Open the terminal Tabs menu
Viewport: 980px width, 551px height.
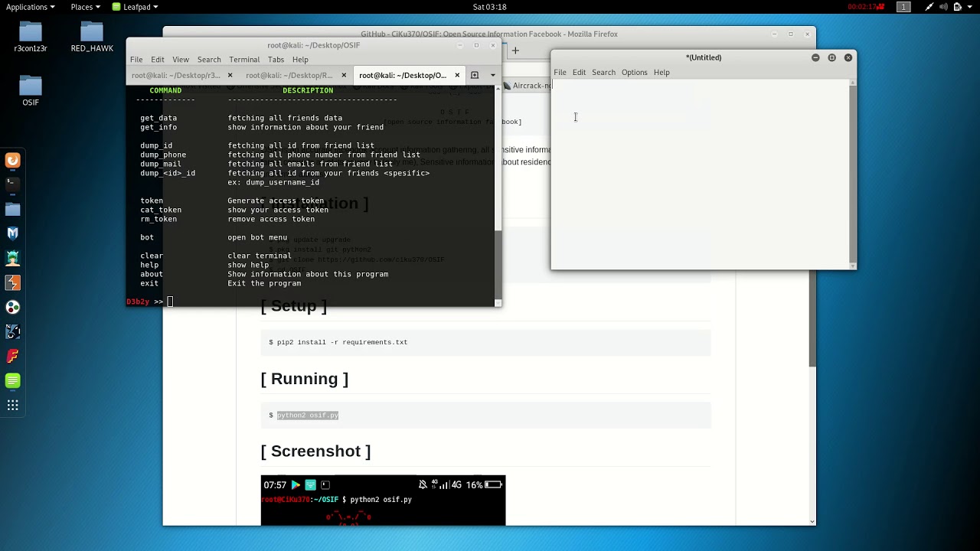(276, 60)
